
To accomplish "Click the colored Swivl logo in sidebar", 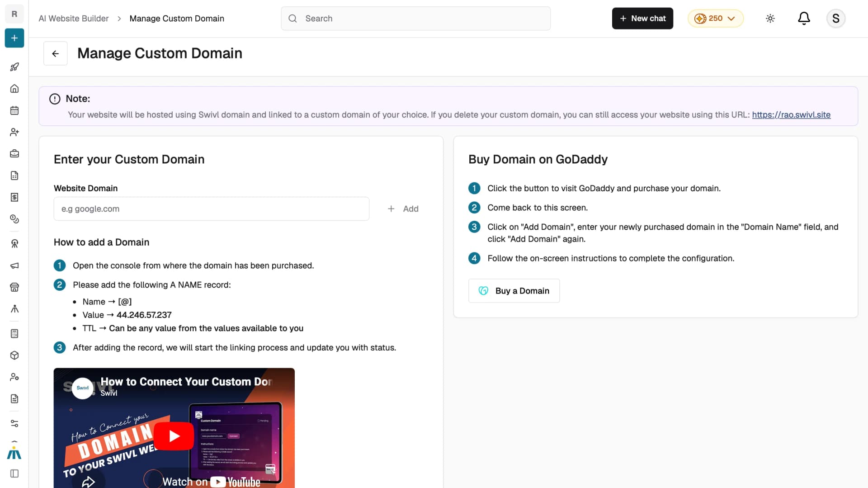I will pos(14,453).
